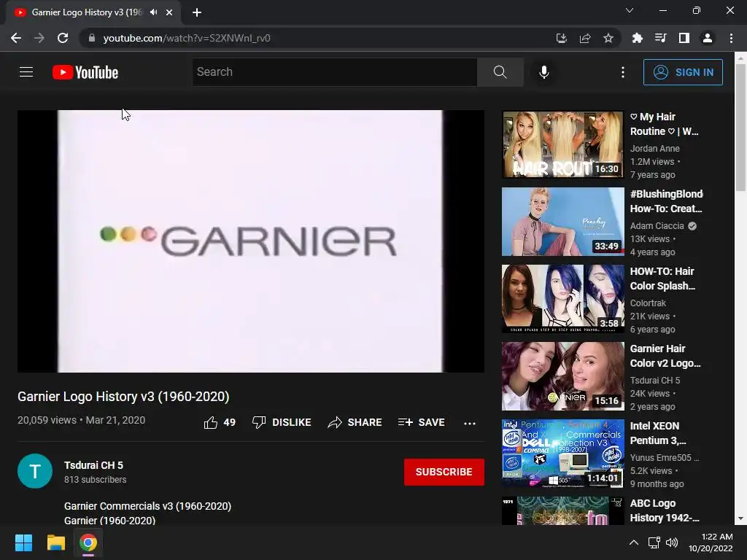Screen dimensions: 747x560
Task: Click the search magnifier button
Action: (500, 72)
